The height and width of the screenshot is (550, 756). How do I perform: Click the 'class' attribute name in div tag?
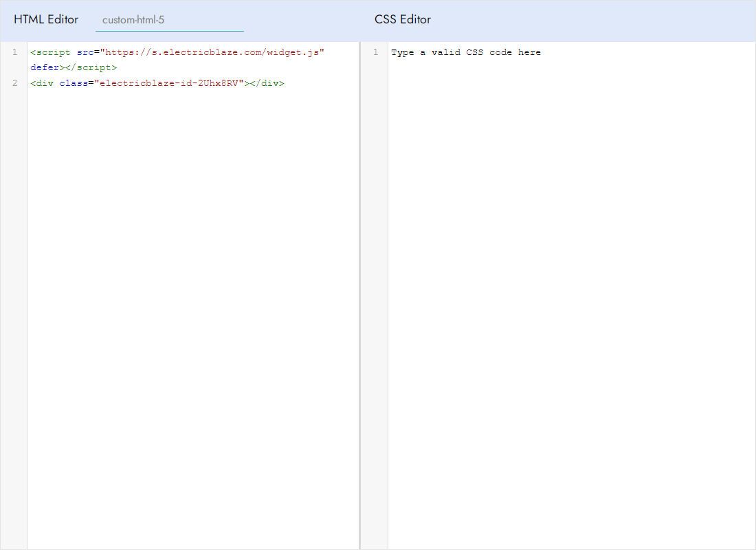[74, 83]
